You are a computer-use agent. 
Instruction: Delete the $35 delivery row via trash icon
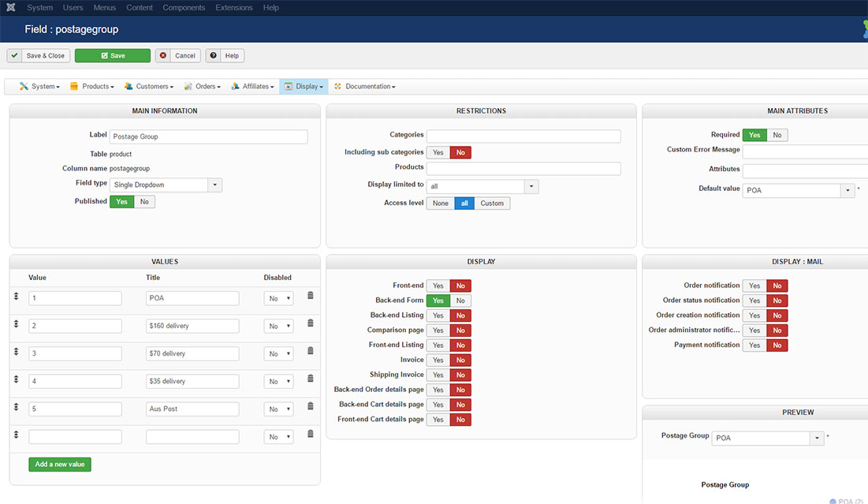tap(311, 379)
